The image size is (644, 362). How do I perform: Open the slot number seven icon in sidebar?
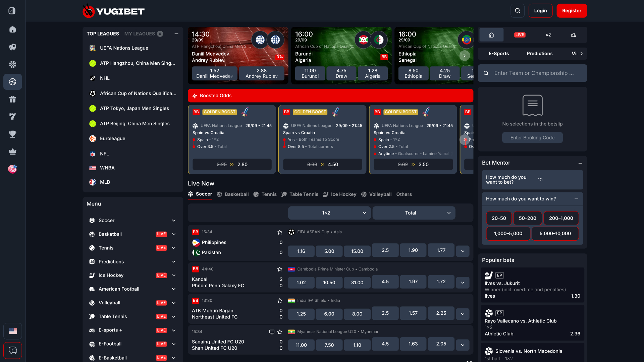point(12,117)
